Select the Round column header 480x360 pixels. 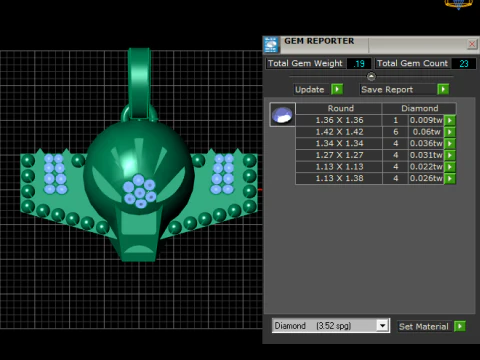click(x=339, y=108)
